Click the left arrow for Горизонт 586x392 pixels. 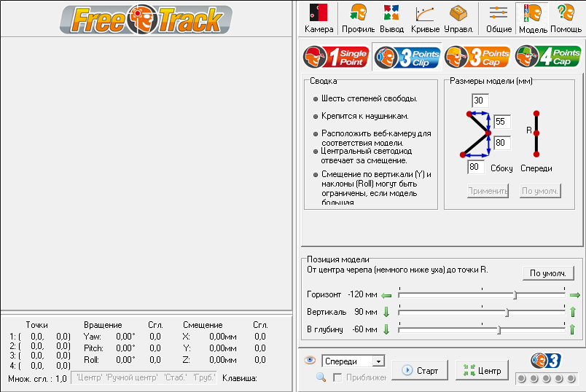click(386, 295)
